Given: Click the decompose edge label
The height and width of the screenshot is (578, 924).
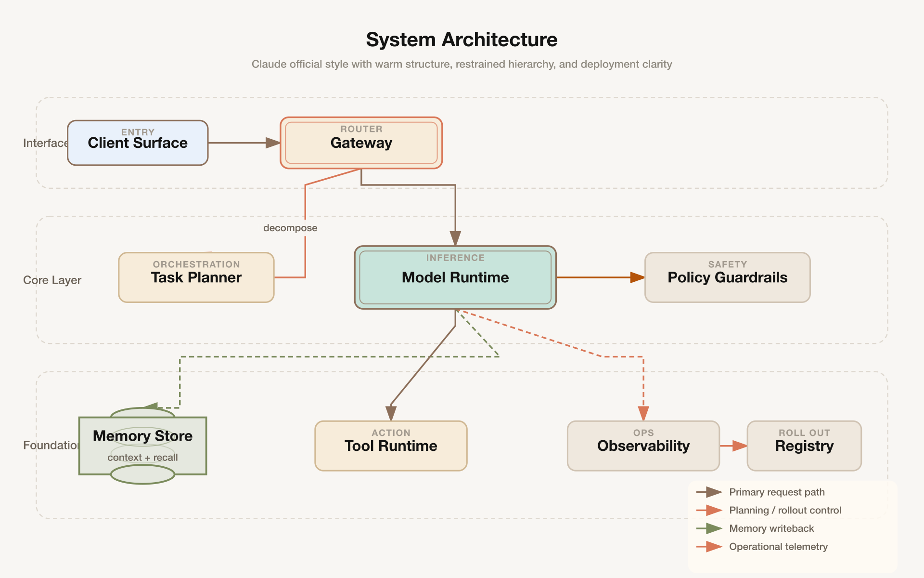Looking at the screenshot, I should 290,228.
